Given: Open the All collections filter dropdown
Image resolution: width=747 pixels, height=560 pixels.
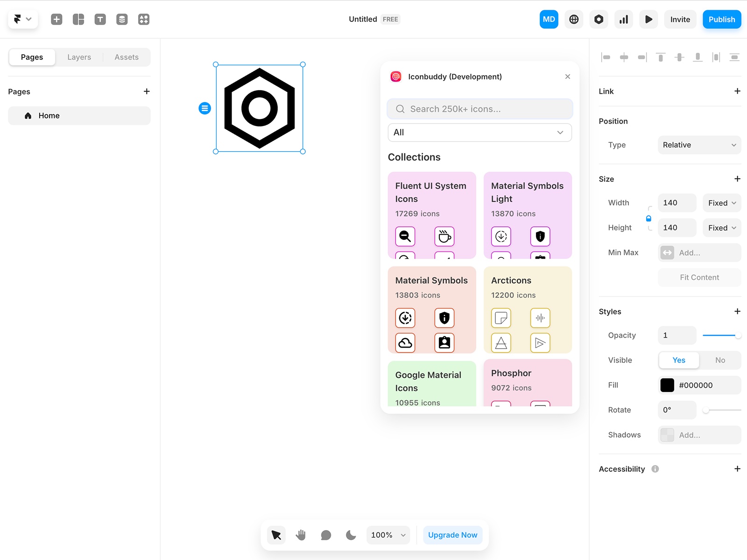Looking at the screenshot, I should pos(479,133).
